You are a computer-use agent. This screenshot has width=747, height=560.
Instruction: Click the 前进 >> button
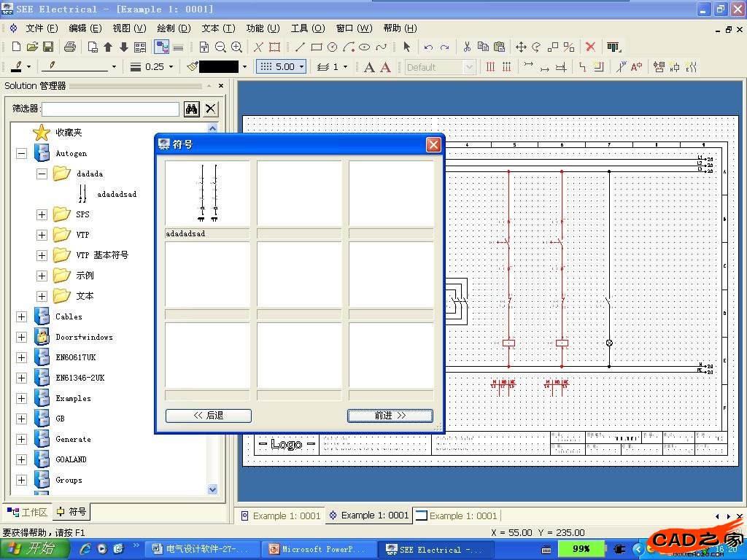(390, 416)
